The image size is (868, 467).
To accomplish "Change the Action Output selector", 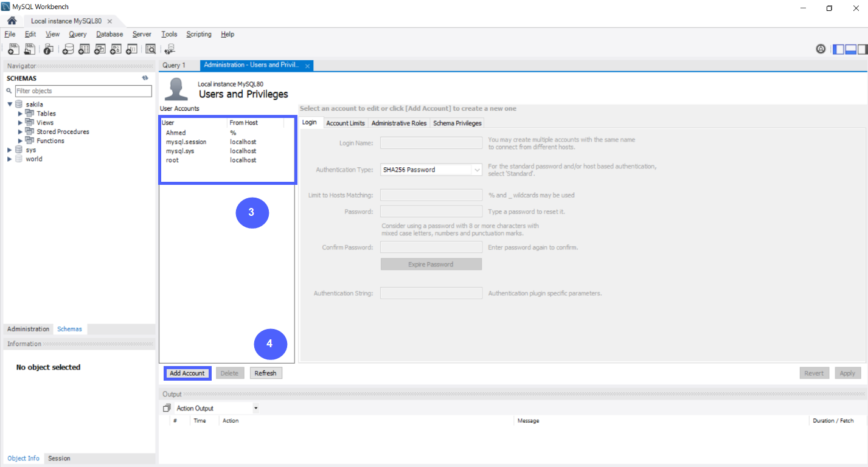I will click(x=255, y=407).
